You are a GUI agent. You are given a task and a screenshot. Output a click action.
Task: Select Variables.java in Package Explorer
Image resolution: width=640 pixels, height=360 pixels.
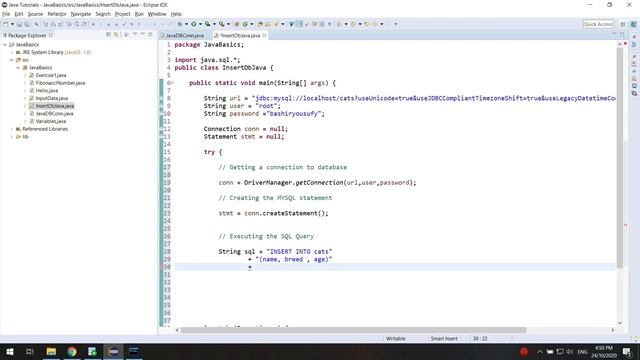[51, 121]
